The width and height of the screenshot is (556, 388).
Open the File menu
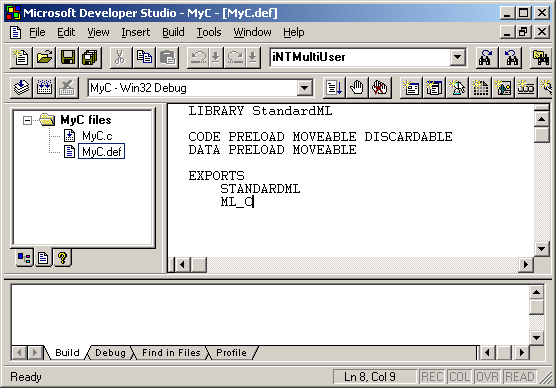point(37,32)
